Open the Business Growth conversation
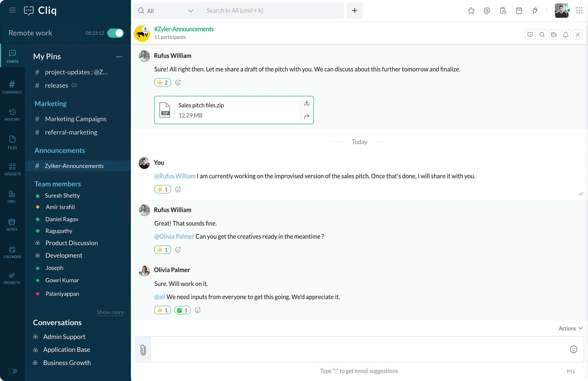This screenshot has height=381, width=588. 67,363
